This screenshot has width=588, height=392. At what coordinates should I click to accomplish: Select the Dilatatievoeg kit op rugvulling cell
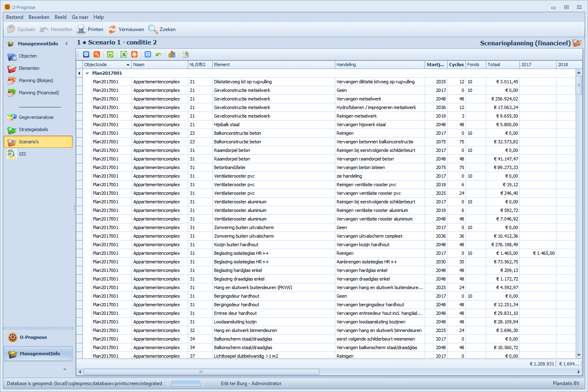pos(274,82)
